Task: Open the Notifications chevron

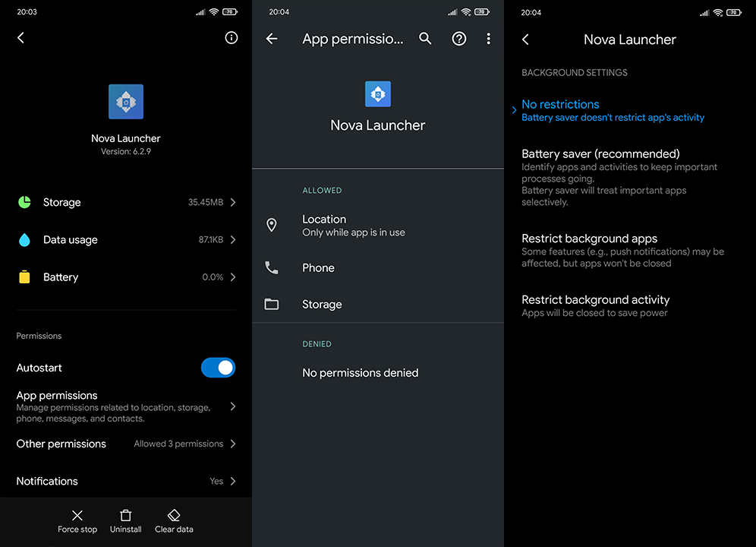Action: click(233, 482)
